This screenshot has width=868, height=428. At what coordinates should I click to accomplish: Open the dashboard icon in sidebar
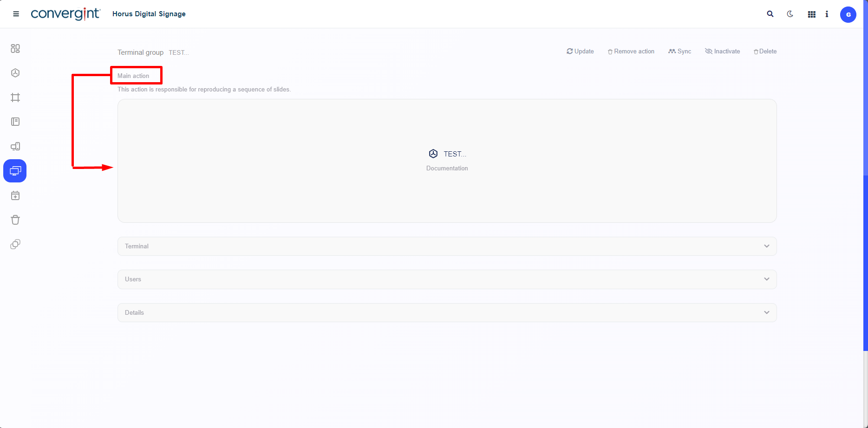[15, 49]
